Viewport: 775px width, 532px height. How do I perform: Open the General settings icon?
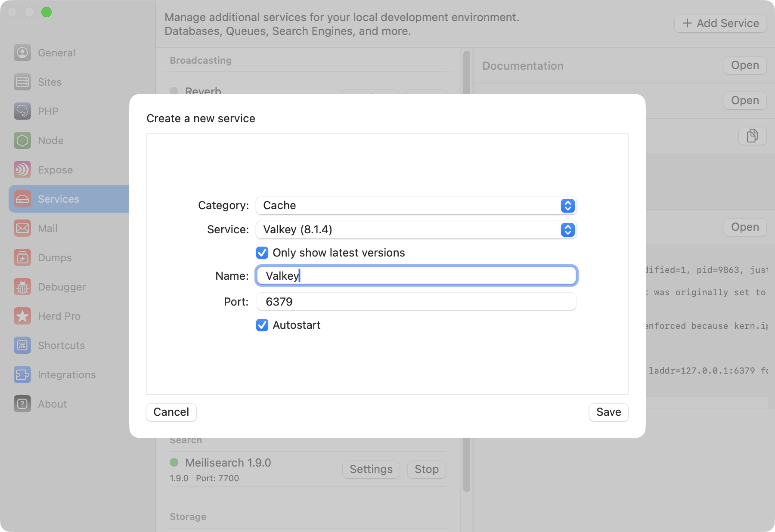tap(22, 53)
